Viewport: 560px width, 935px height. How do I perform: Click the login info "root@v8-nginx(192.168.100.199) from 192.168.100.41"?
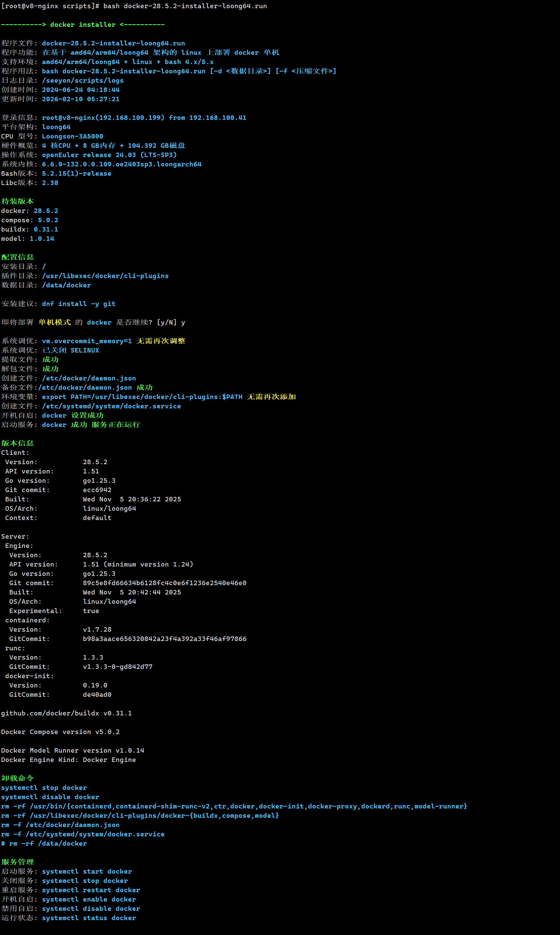pos(144,118)
